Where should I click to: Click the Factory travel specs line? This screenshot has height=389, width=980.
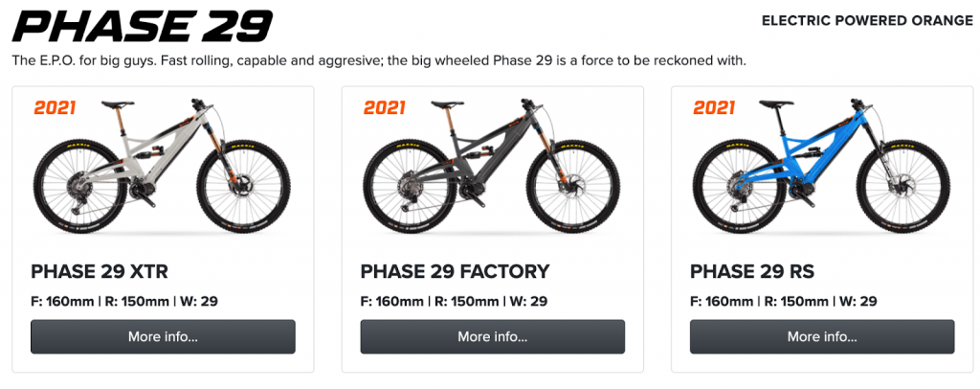click(454, 302)
